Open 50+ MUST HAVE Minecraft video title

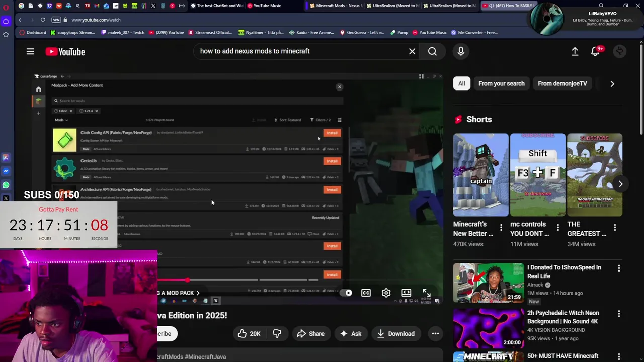coord(562,356)
